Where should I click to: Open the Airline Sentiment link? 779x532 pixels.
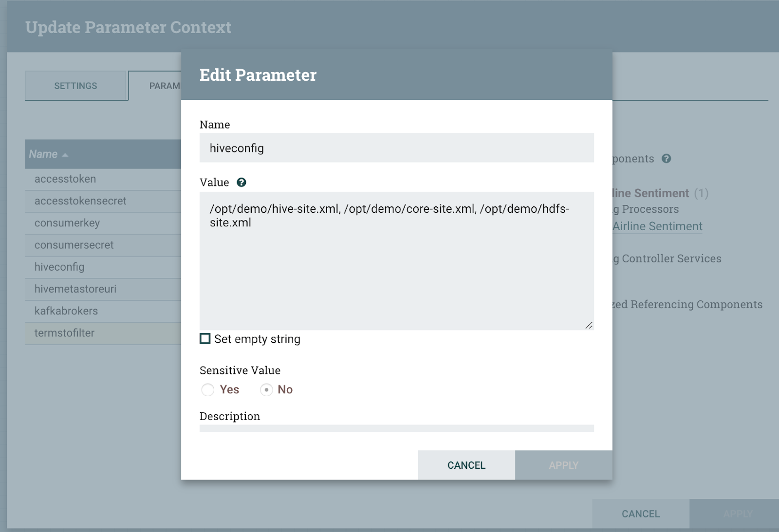(x=657, y=226)
